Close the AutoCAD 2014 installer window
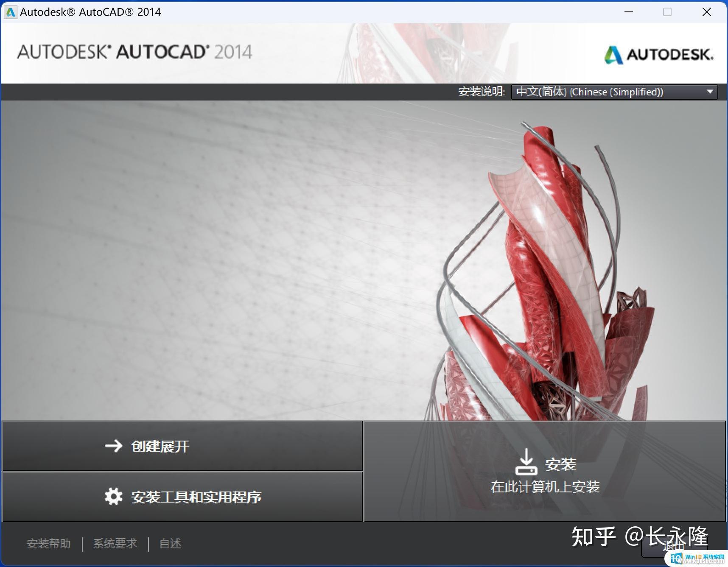The height and width of the screenshot is (567, 728). [706, 12]
